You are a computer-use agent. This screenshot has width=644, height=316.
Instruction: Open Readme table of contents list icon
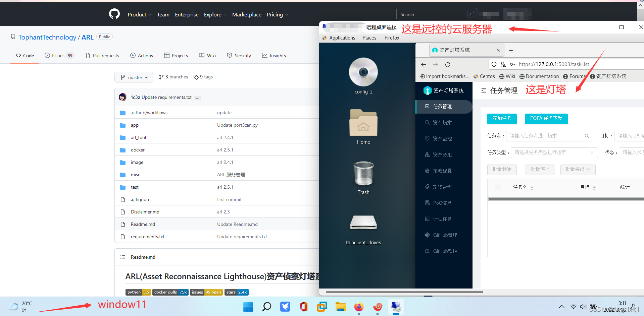pyautogui.click(x=123, y=257)
